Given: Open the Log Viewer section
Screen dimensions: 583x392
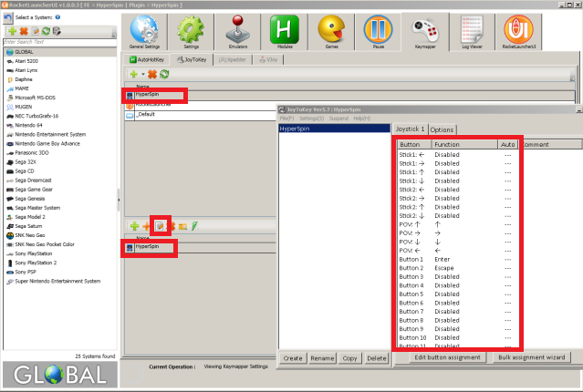Looking at the screenshot, I should (x=472, y=32).
